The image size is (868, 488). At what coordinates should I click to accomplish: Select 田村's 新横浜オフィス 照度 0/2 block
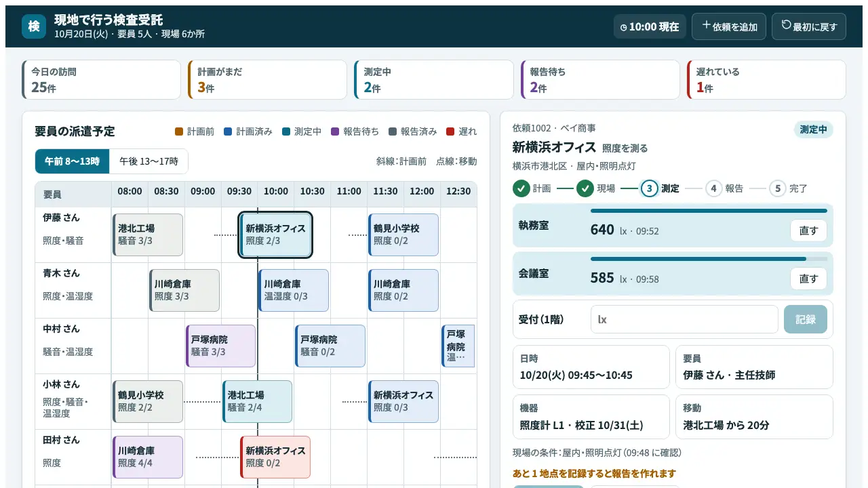pyautogui.click(x=275, y=457)
